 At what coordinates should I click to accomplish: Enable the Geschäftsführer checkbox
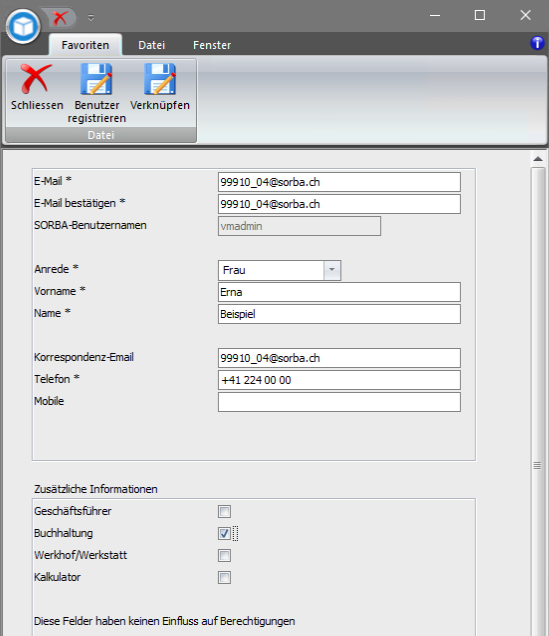[x=224, y=511]
